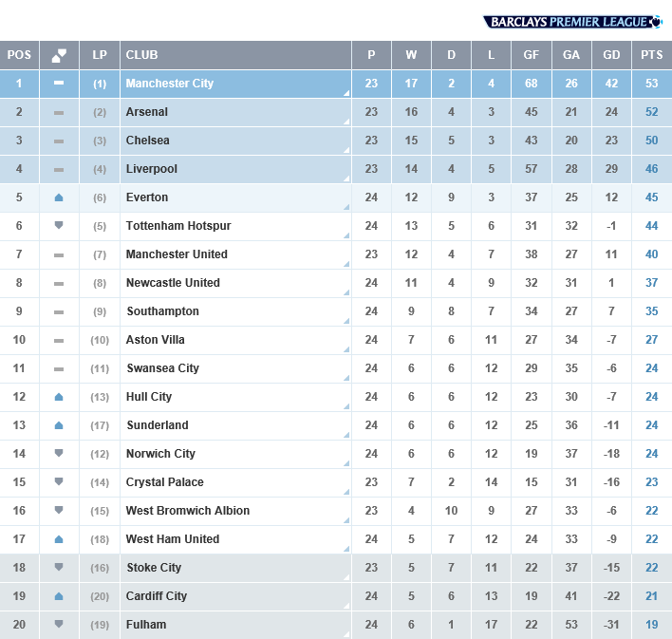The image size is (672, 639).
Task: Click Stoke City row in relegation zone
Action: coord(336,568)
